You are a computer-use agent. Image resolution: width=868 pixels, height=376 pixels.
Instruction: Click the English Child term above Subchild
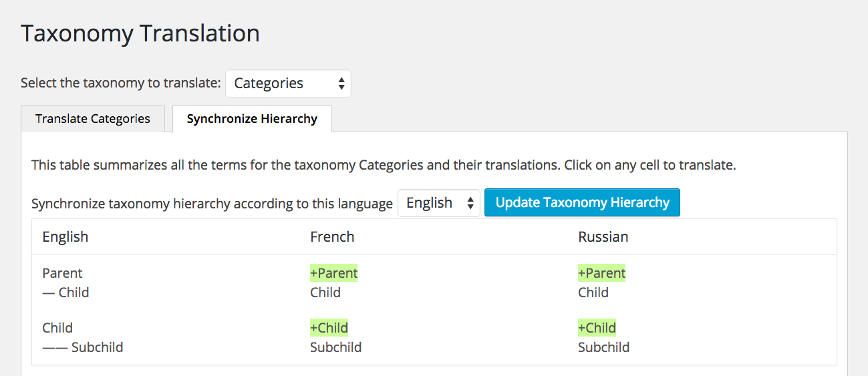pyautogui.click(x=57, y=328)
